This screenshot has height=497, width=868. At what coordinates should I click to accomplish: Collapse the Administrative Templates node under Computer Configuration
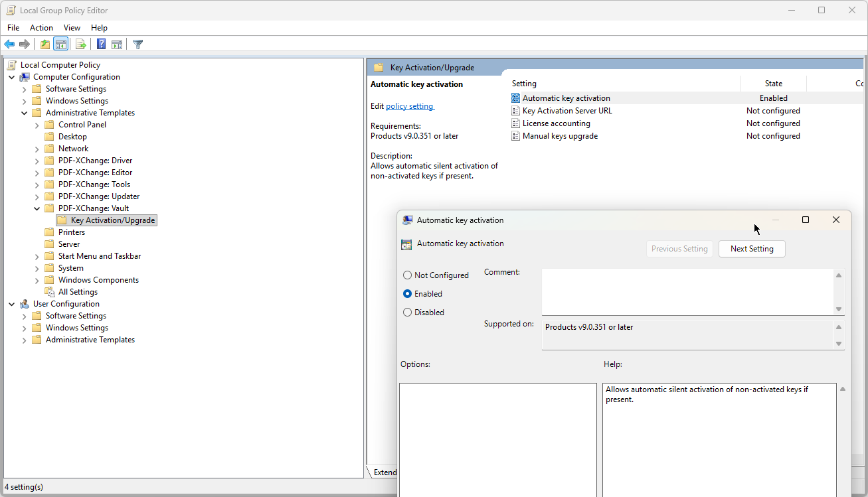[25, 113]
